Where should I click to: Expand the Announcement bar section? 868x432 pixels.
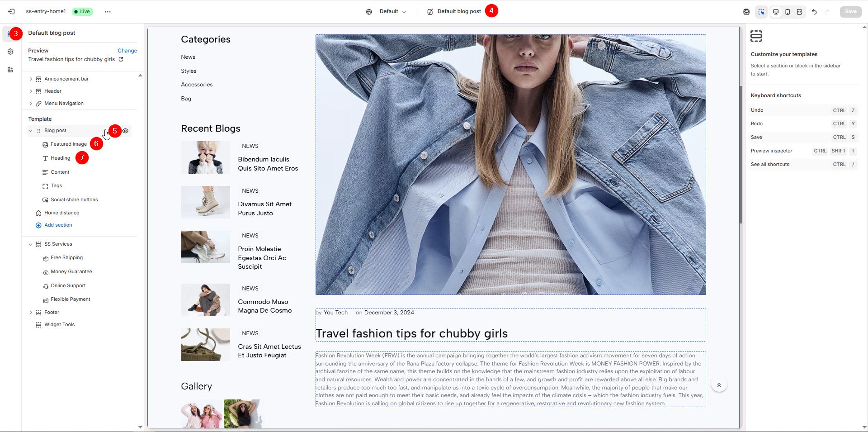coord(31,79)
